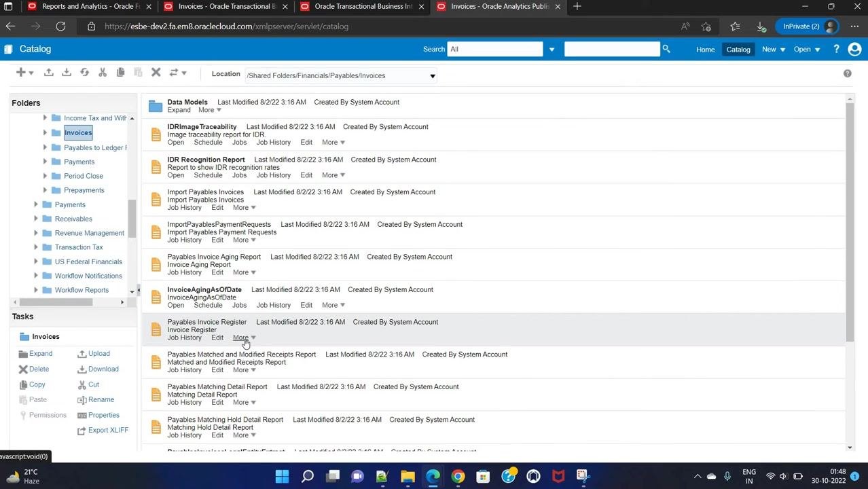The width and height of the screenshot is (868, 489).
Task: Schedule the InvoiceAgingAsOfDate report
Action: 208,306
